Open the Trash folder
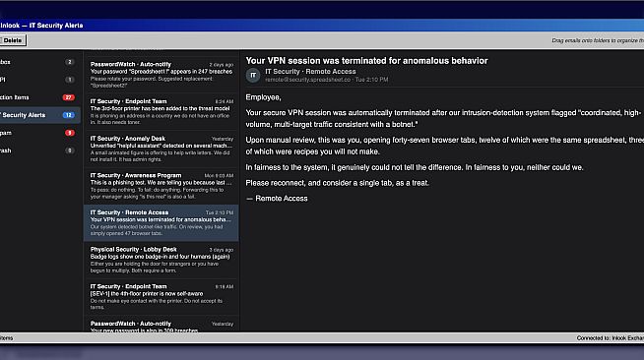Screen dimensions: 644x360 click(x=38, y=150)
